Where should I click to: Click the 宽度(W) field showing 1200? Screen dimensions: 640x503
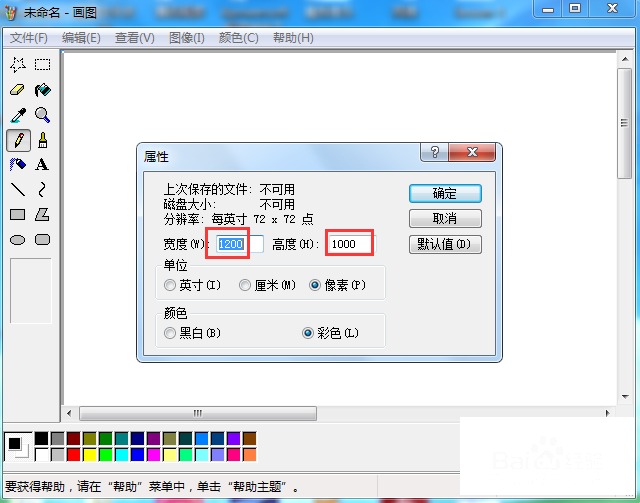pyautogui.click(x=239, y=244)
